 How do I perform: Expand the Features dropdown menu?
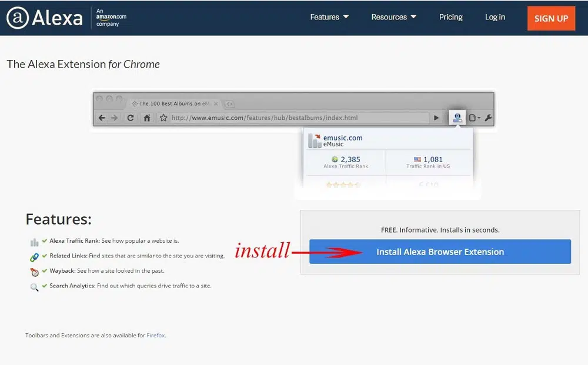coord(329,17)
